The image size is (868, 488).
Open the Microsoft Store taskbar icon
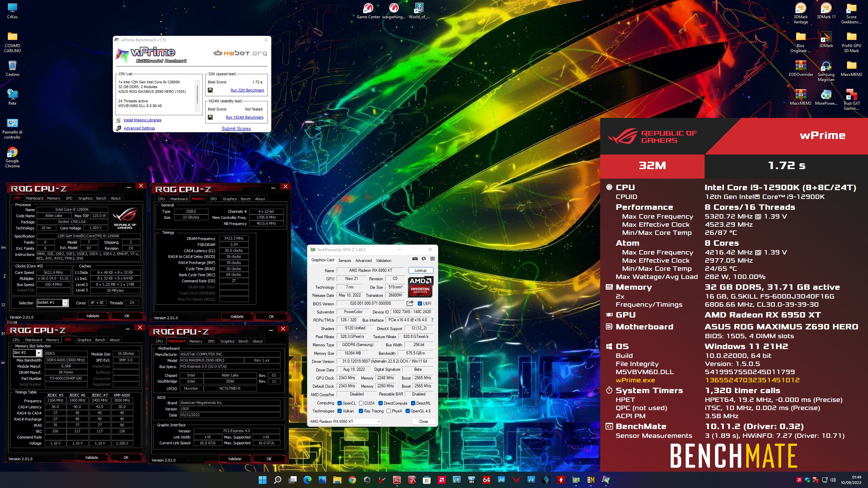(427, 480)
